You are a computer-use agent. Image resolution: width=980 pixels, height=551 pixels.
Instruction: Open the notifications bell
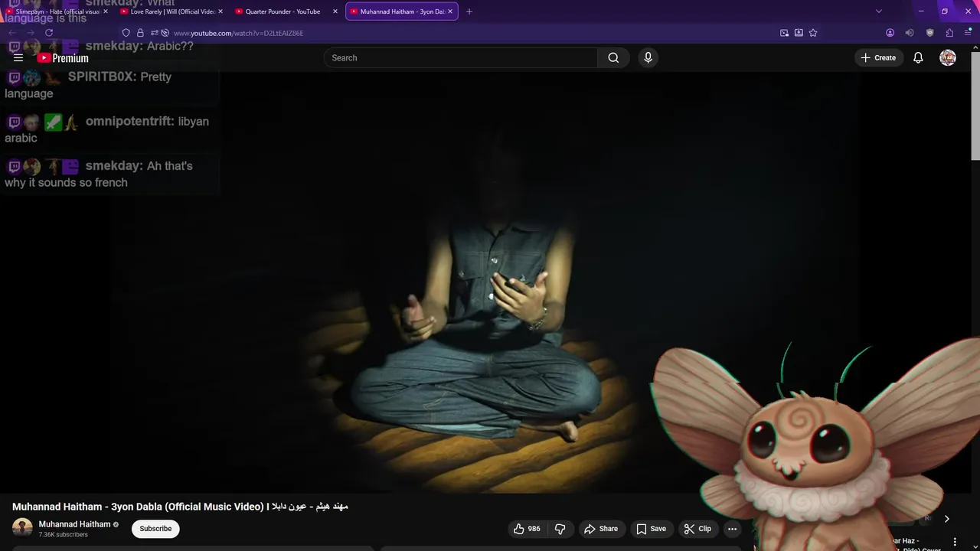[x=918, y=57]
